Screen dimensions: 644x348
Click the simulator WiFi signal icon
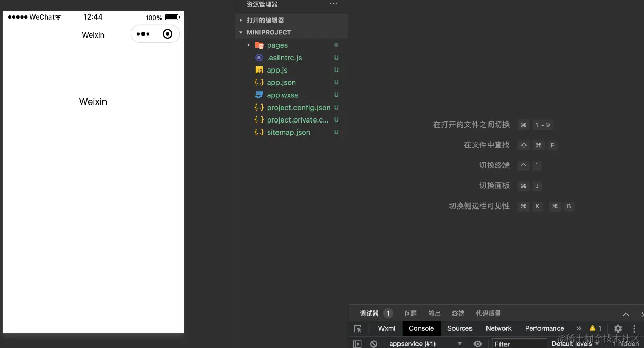[x=58, y=17]
